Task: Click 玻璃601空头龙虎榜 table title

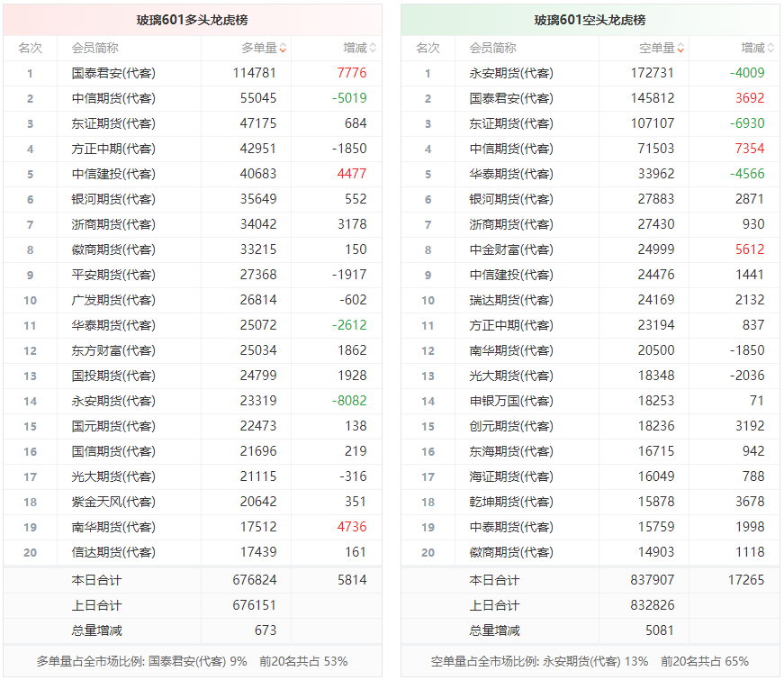Action: pos(590,20)
